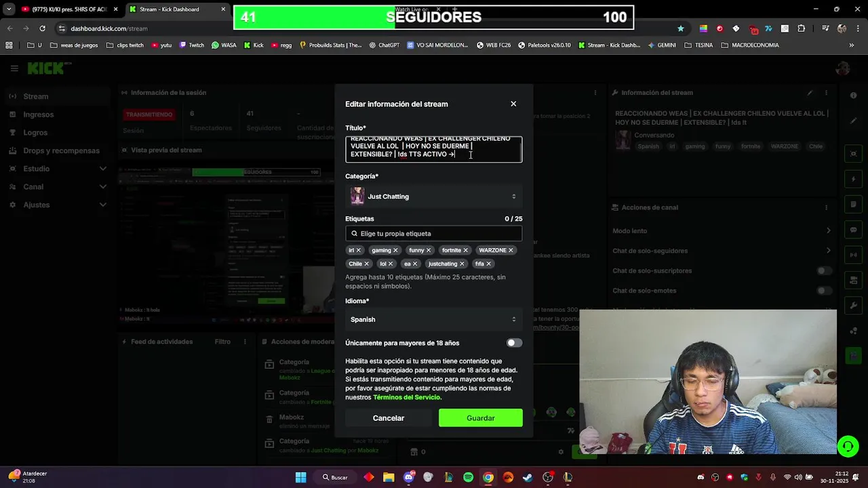Image resolution: width=868 pixels, height=488 pixels.
Task: Toggle Chat de solo-suscriptores switch
Action: point(824,270)
